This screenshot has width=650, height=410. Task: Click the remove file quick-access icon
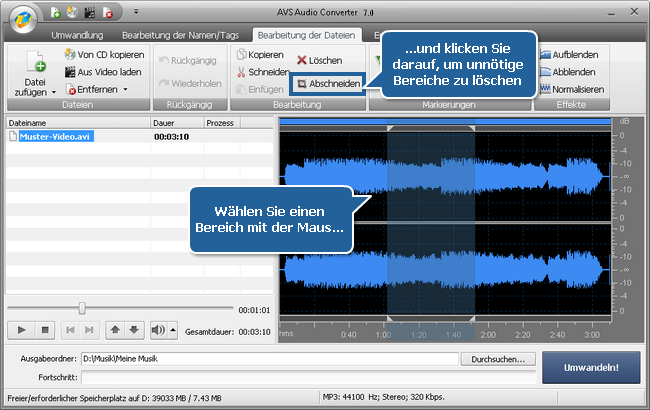pos(107,12)
